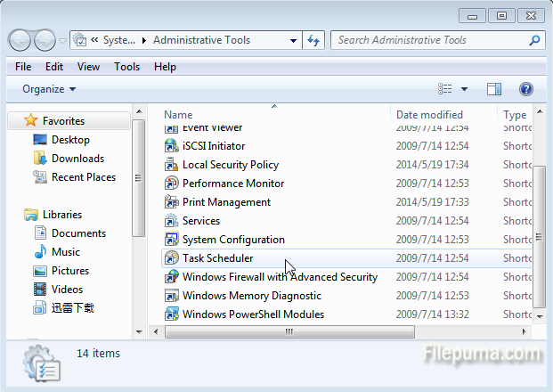Screen dimensions: 553x392
Task: Open the Help question mark icon
Action: tap(525, 89)
